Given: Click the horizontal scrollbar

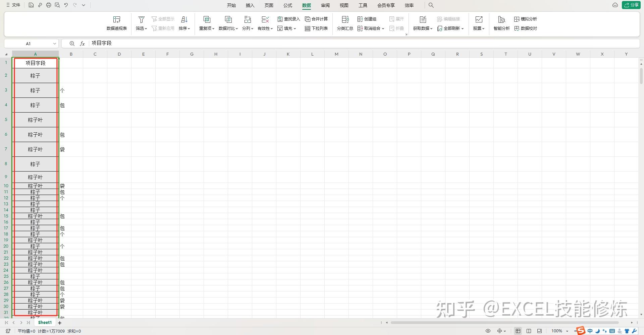Looking at the screenshot, I should tap(504, 323).
